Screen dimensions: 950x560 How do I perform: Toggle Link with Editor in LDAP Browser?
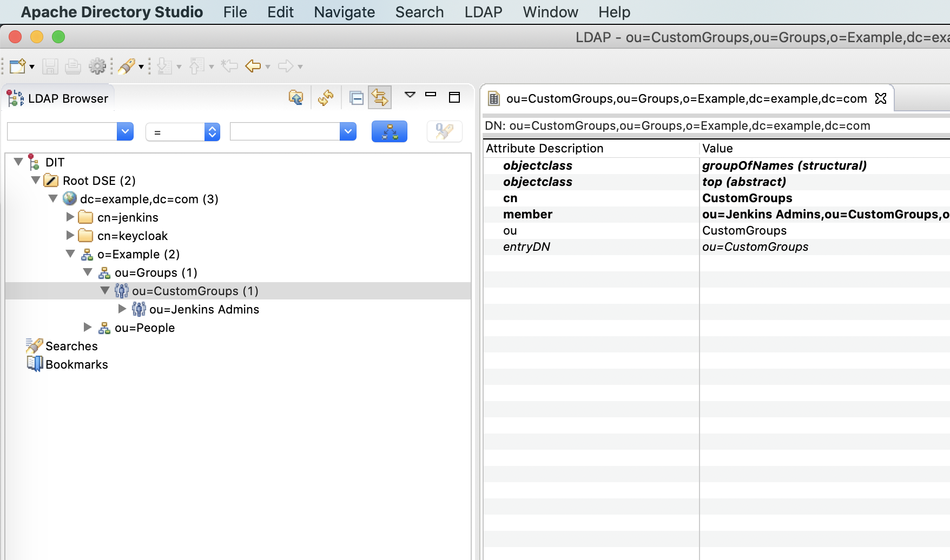[380, 98]
